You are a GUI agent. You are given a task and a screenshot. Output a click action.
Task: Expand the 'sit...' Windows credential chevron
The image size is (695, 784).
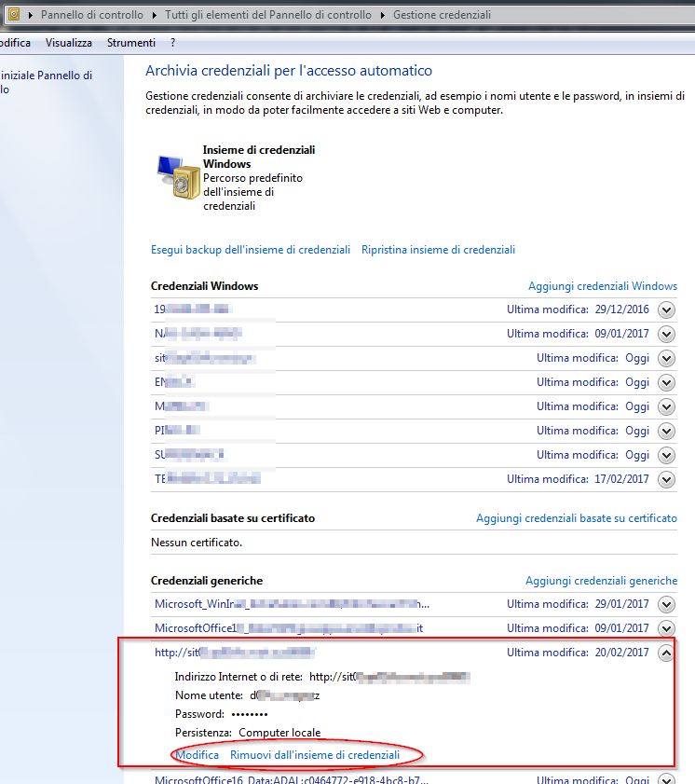pos(666,359)
